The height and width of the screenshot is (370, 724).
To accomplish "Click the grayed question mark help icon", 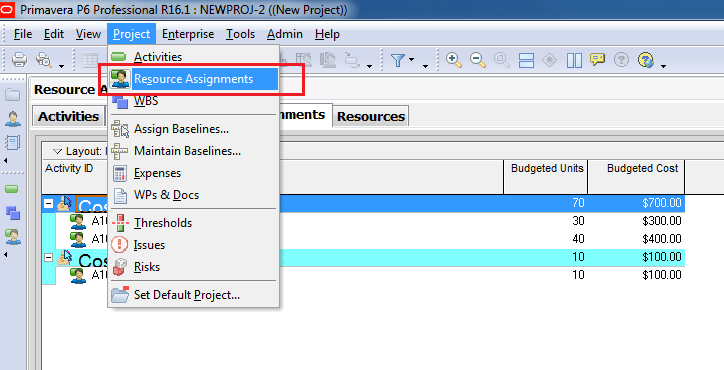I will 622,60.
